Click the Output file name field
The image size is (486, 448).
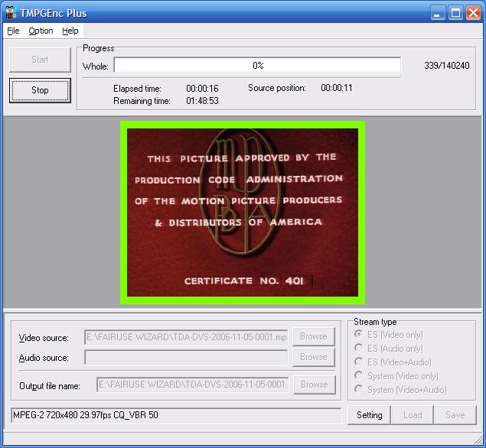pyautogui.click(x=192, y=385)
